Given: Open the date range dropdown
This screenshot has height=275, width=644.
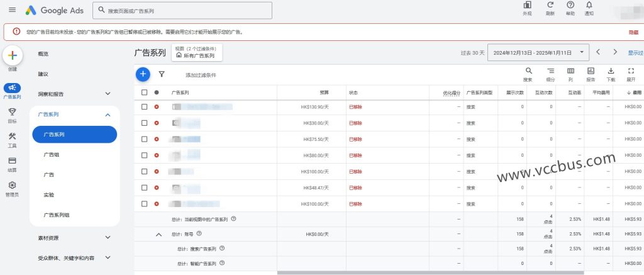Looking at the screenshot, I should (x=538, y=52).
